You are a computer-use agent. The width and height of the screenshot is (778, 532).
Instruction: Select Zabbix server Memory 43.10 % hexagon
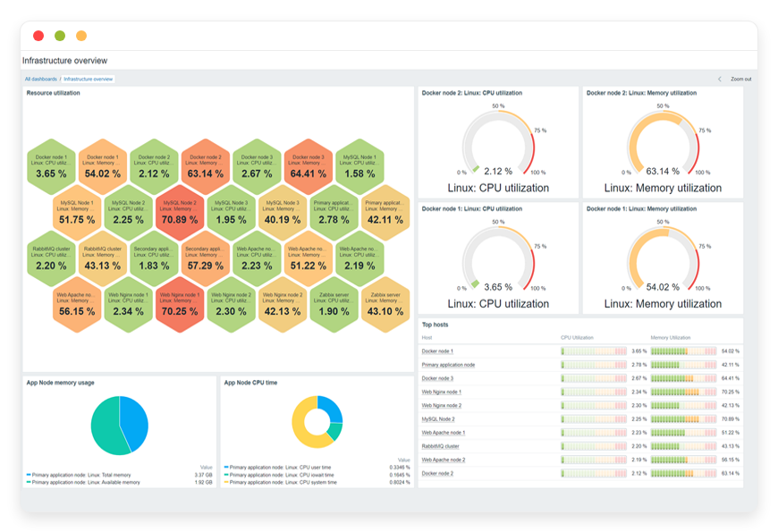tap(385, 305)
